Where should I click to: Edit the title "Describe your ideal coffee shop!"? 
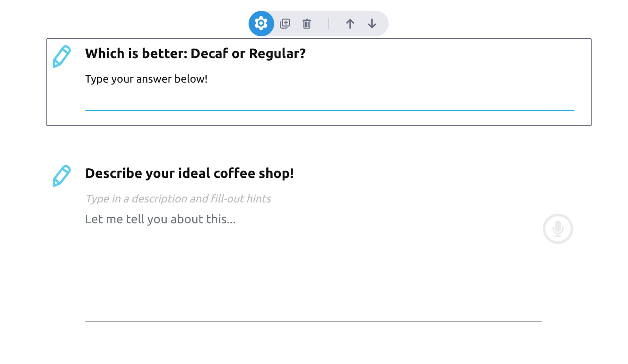pyautogui.click(x=189, y=173)
